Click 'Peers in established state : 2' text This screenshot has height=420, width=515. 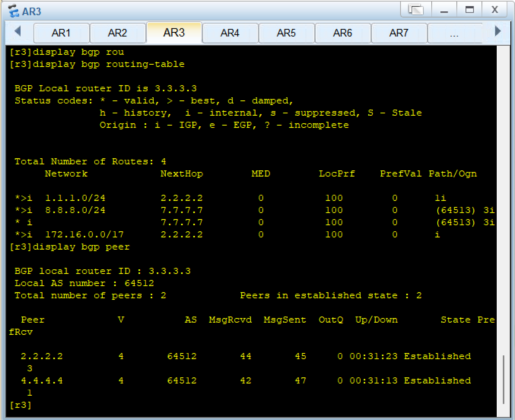click(331, 295)
